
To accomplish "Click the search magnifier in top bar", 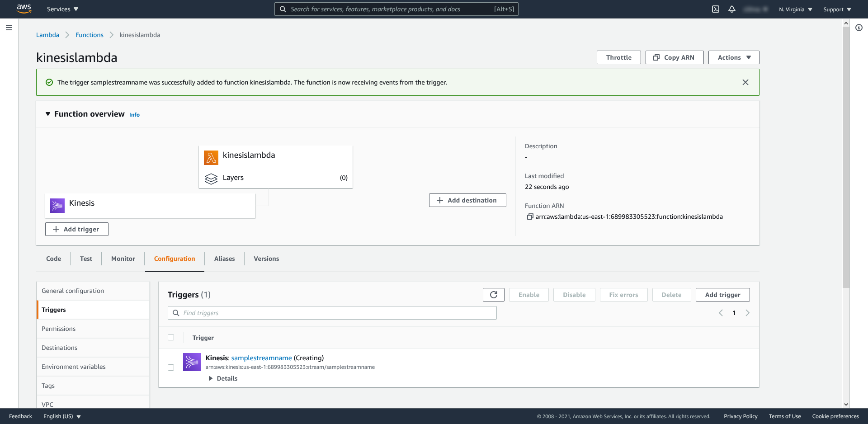I will point(283,9).
